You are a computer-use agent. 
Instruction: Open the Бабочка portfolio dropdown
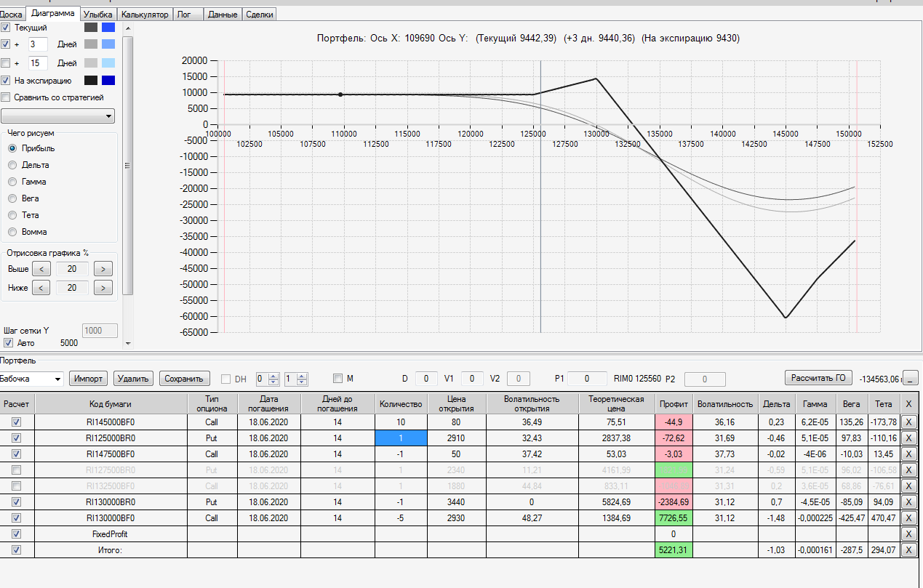pyautogui.click(x=31, y=379)
